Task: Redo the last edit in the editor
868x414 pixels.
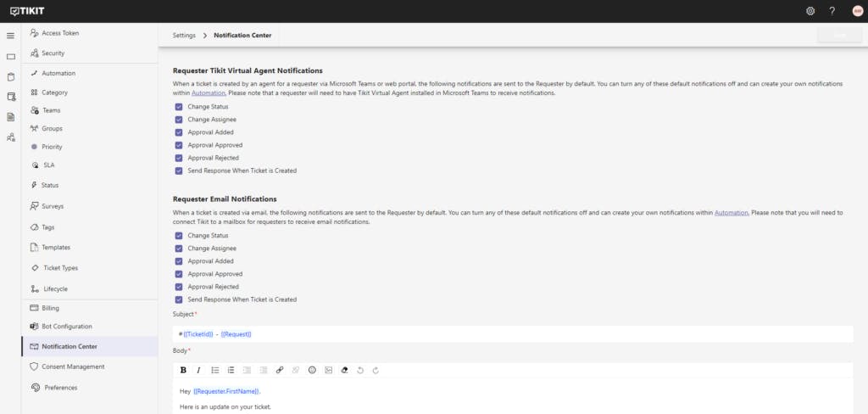Action: pos(376,370)
